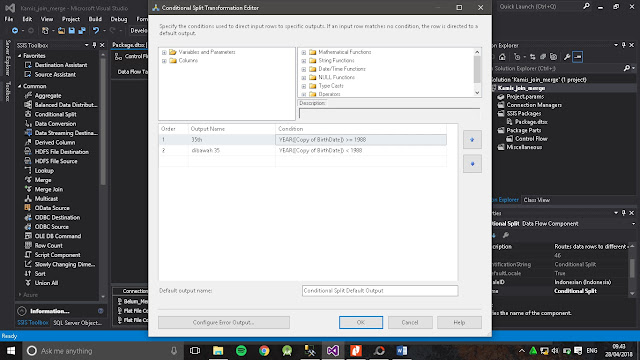Click Cortana Ask me anything box
Image resolution: width=640 pixels, height=360 pixels.
coord(101,351)
